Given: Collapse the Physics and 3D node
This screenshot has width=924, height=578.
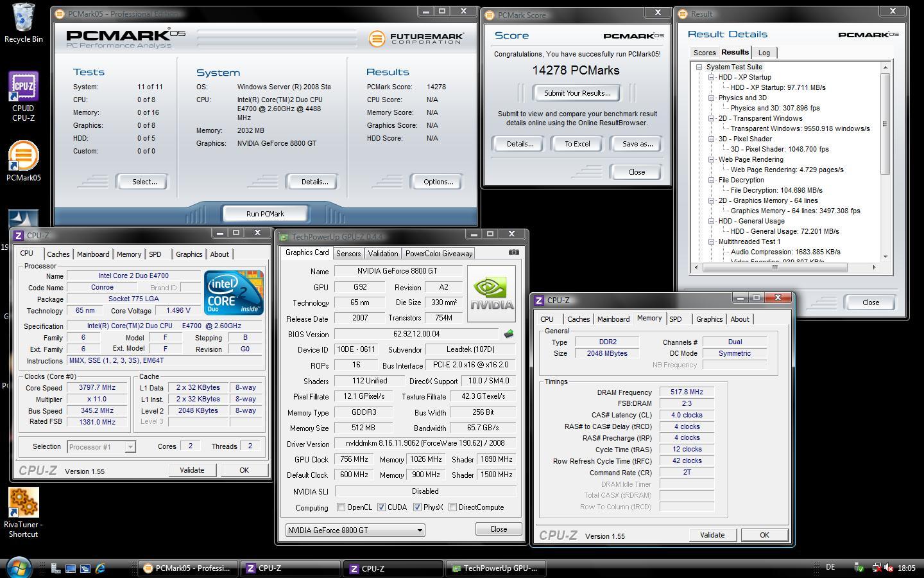Looking at the screenshot, I should (x=712, y=98).
